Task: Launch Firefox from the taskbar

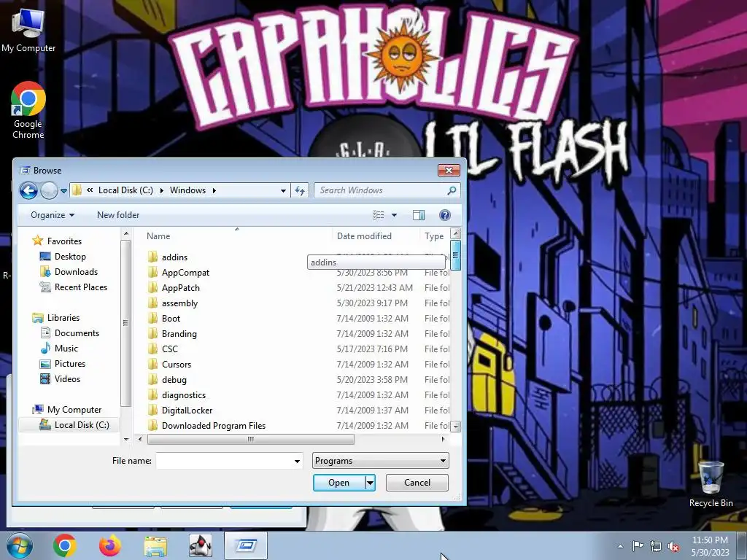Action: tap(110, 545)
